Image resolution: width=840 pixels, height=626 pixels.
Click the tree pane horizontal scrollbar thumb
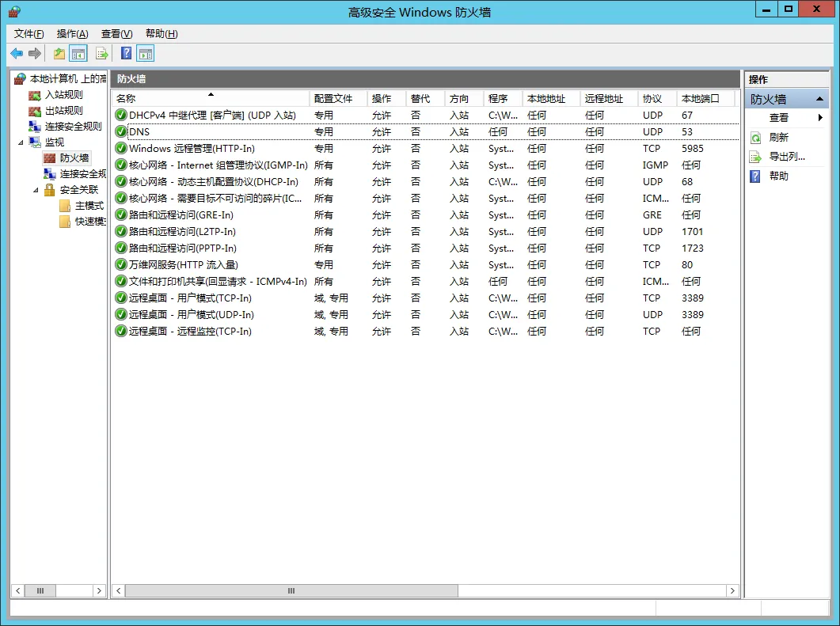click(40, 590)
